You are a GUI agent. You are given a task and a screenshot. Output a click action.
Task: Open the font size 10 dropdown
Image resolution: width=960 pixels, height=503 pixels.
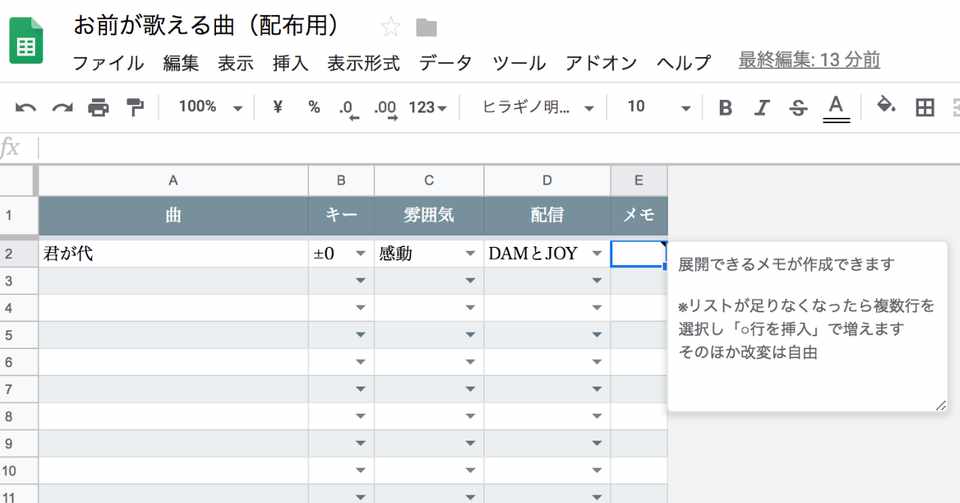pyautogui.click(x=659, y=108)
